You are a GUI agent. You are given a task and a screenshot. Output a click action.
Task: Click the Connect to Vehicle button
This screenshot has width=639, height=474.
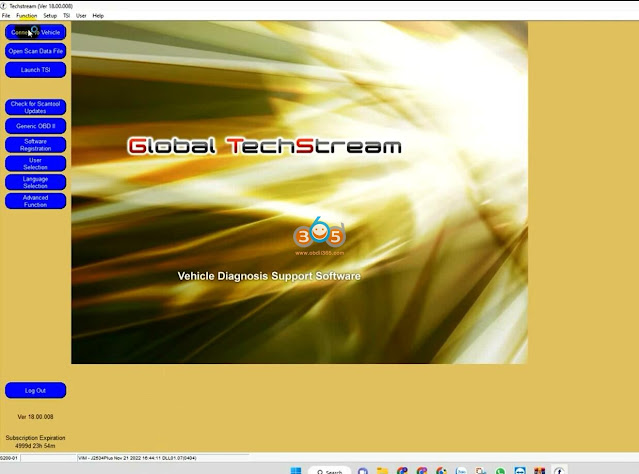click(35, 32)
